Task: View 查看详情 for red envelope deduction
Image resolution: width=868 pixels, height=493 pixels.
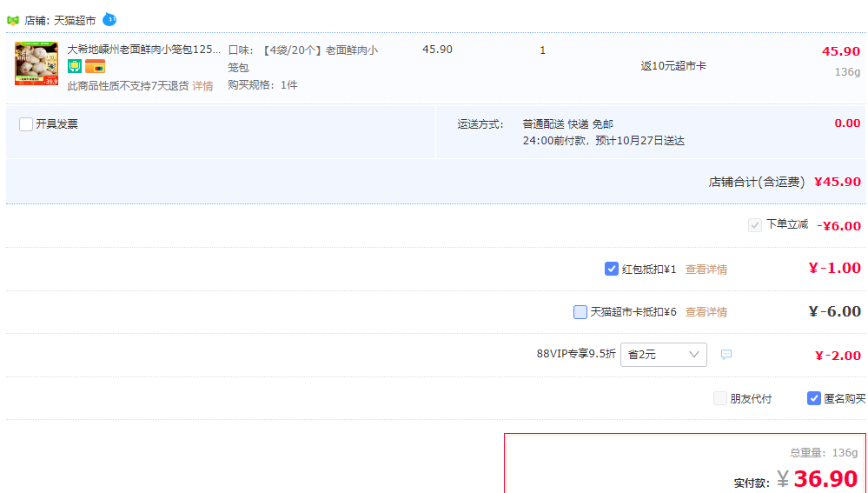Action: (x=706, y=270)
